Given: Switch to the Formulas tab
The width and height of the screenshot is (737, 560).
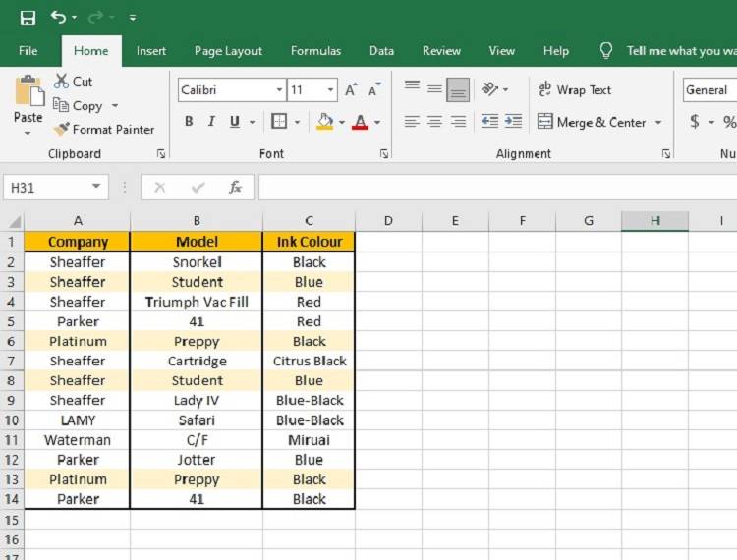Looking at the screenshot, I should [x=315, y=51].
